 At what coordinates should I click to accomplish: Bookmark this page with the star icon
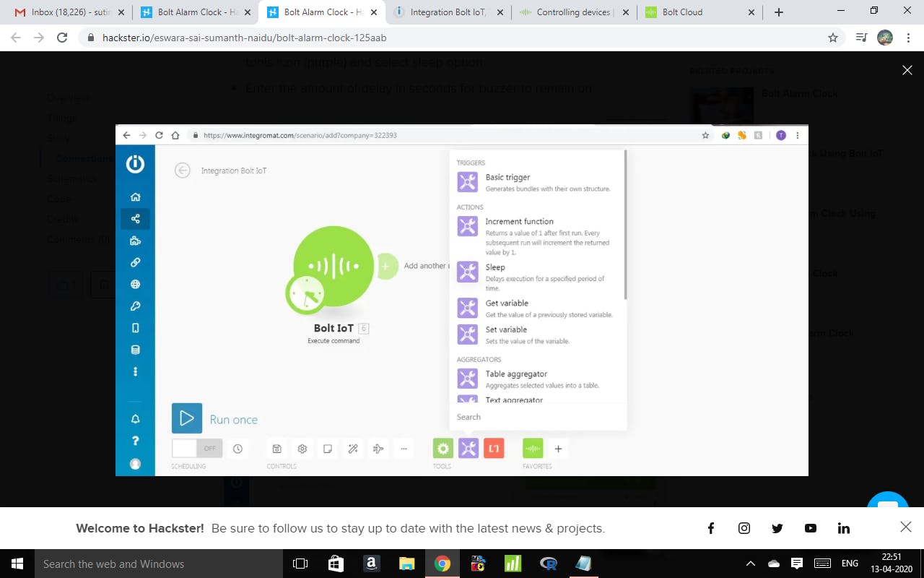(x=833, y=38)
